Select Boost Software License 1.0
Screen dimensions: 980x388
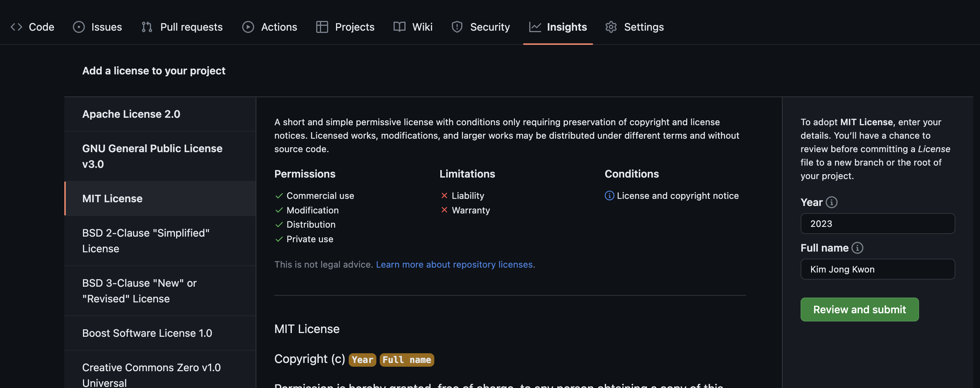coord(147,333)
